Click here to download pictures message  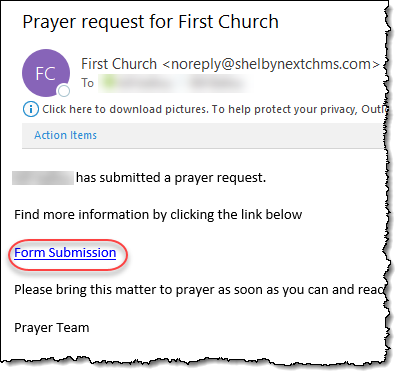pyautogui.click(x=125, y=109)
